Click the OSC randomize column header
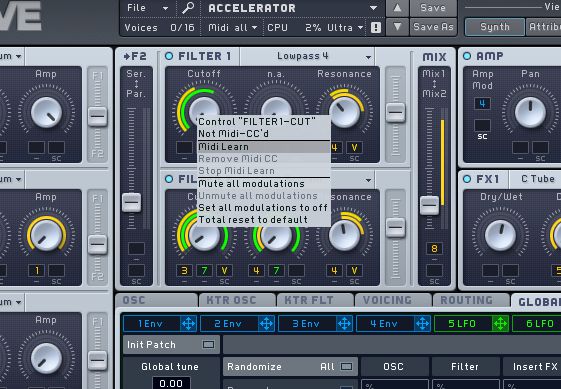The height and width of the screenshot is (389, 561). tap(394, 367)
